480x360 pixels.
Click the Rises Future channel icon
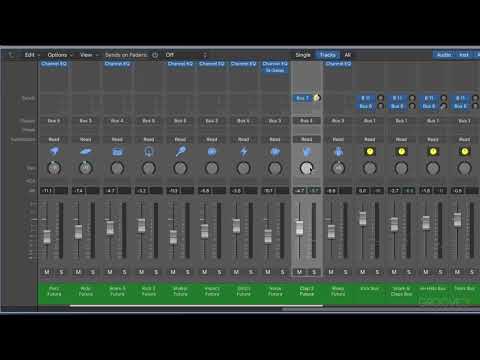(338, 152)
